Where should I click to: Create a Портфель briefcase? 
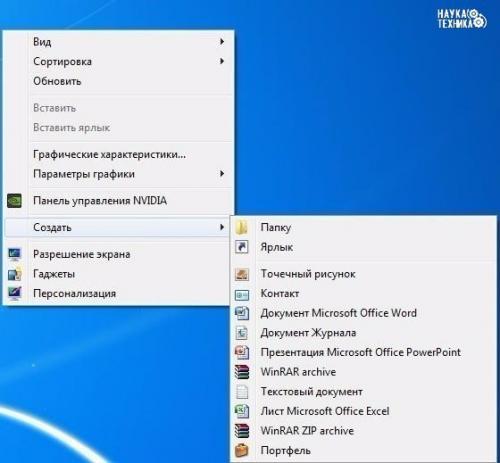pyautogui.click(x=363, y=450)
